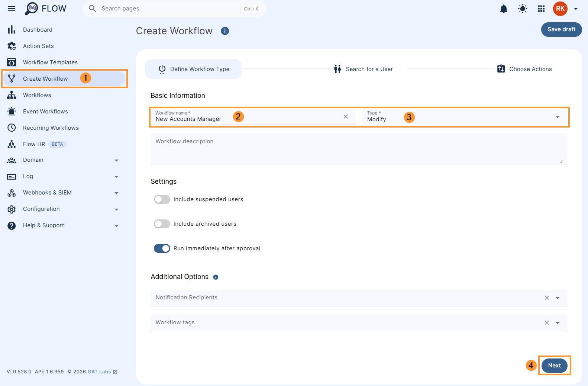The image size is (588, 386).
Task: Click the Workflow Templates icon
Action: [12, 62]
